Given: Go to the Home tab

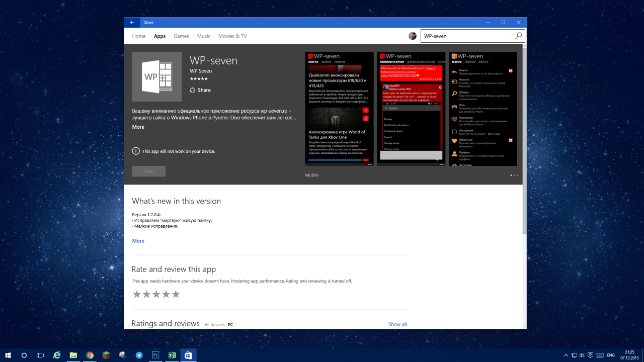Looking at the screenshot, I should tap(139, 36).
